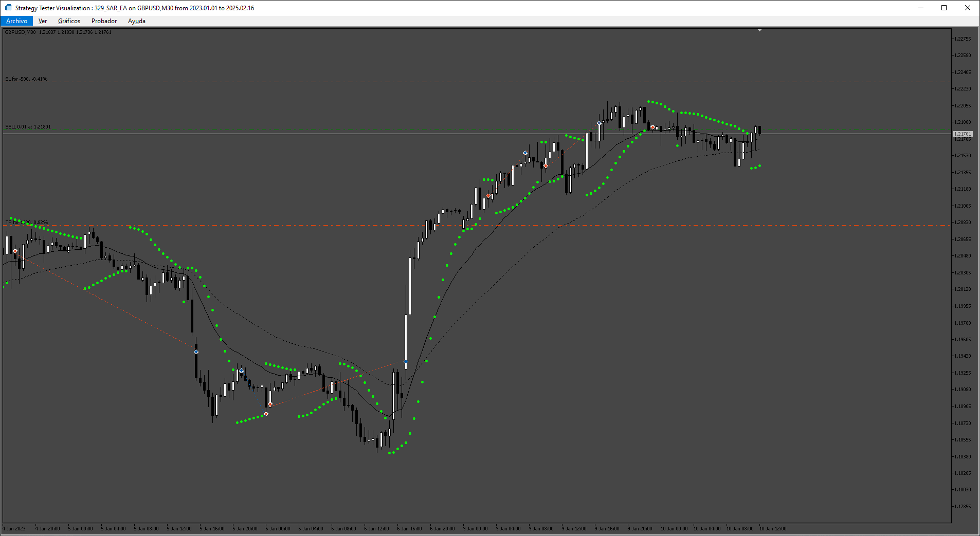Minimize the Strategy Tester window
980x536 pixels.
click(920, 8)
